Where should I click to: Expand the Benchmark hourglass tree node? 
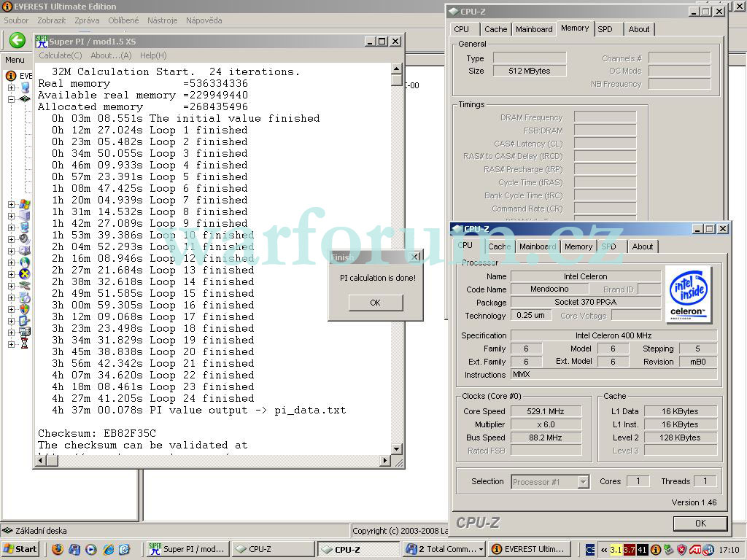coord(11,344)
